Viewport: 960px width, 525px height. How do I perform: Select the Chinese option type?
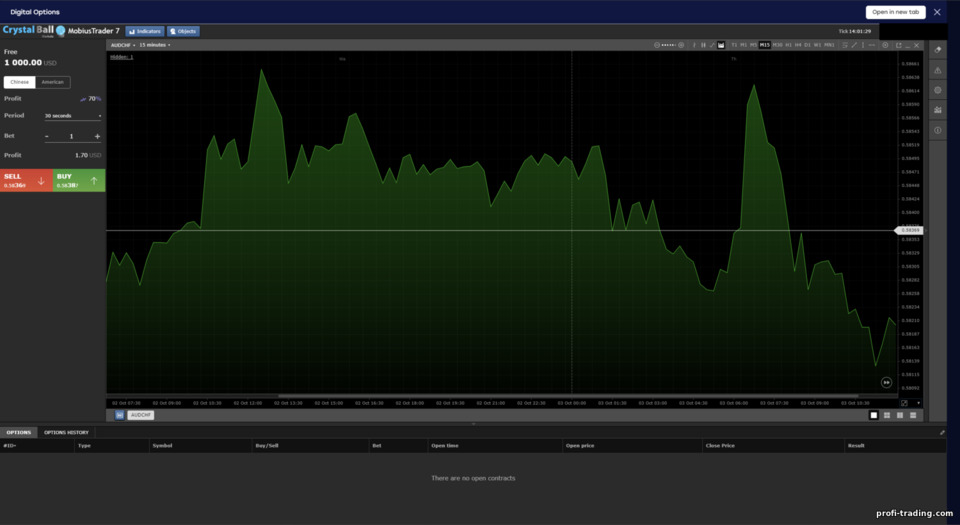(x=20, y=82)
